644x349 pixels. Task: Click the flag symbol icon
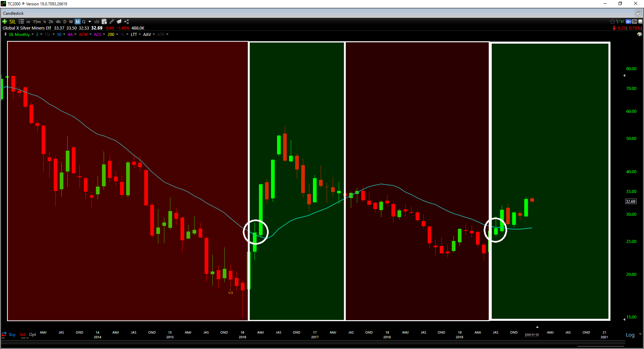click(618, 21)
